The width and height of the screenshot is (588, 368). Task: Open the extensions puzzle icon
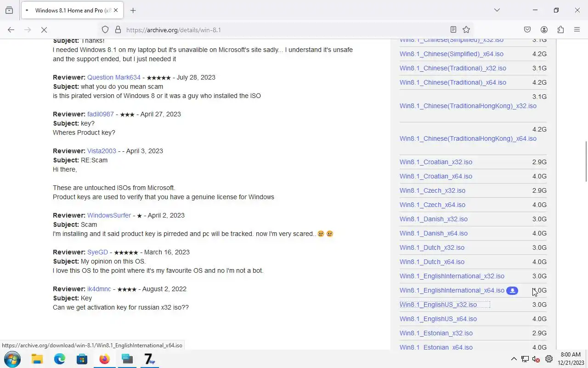click(560, 30)
